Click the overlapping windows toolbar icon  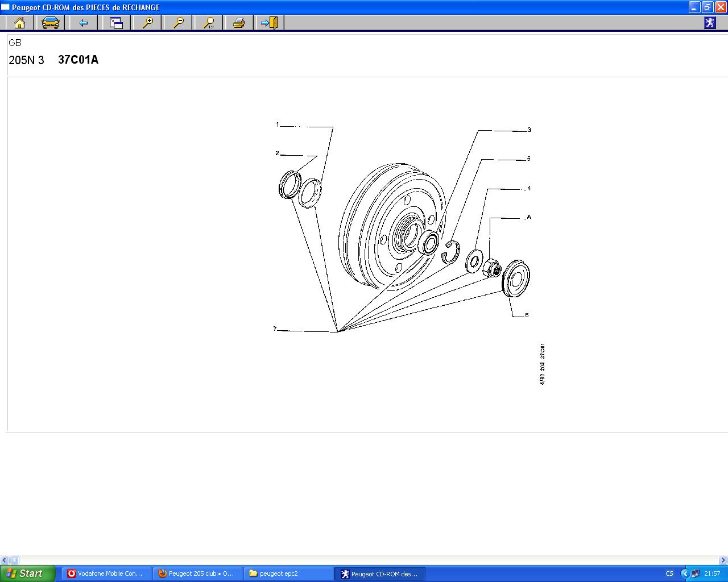[x=117, y=23]
